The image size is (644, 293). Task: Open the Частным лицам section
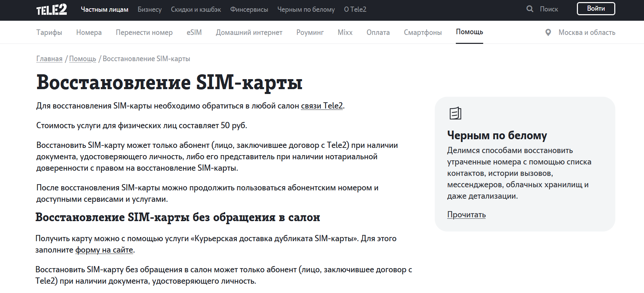(x=104, y=9)
